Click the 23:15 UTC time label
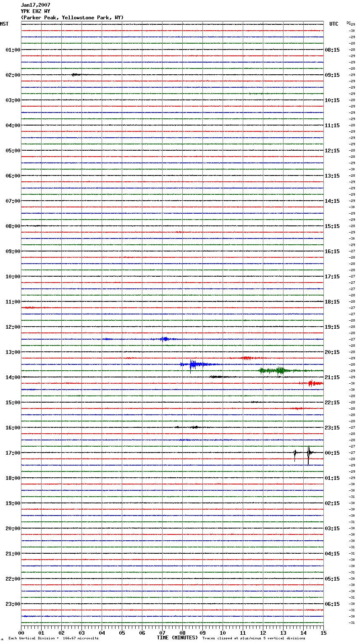 pyautogui.click(x=332, y=428)
